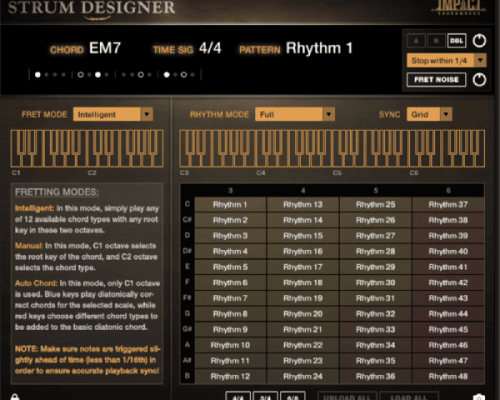Click the LOAD ALL button

(x=409, y=396)
